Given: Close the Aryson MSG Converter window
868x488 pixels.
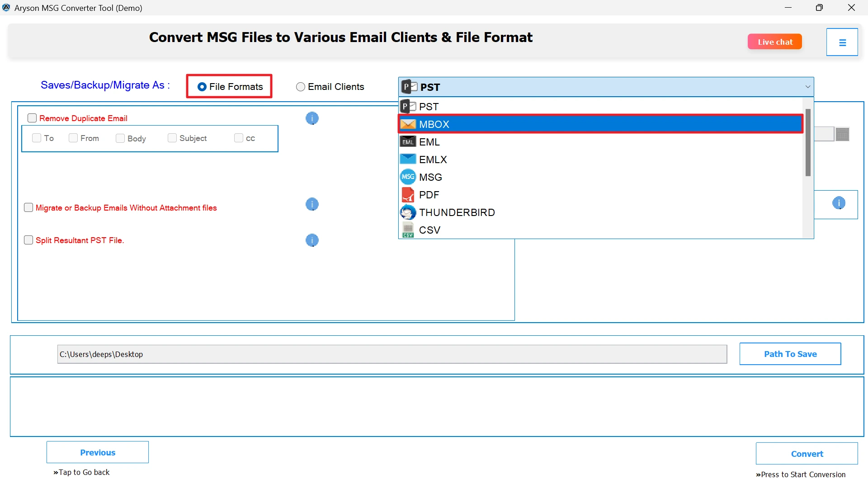Looking at the screenshot, I should tap(851, 8).
